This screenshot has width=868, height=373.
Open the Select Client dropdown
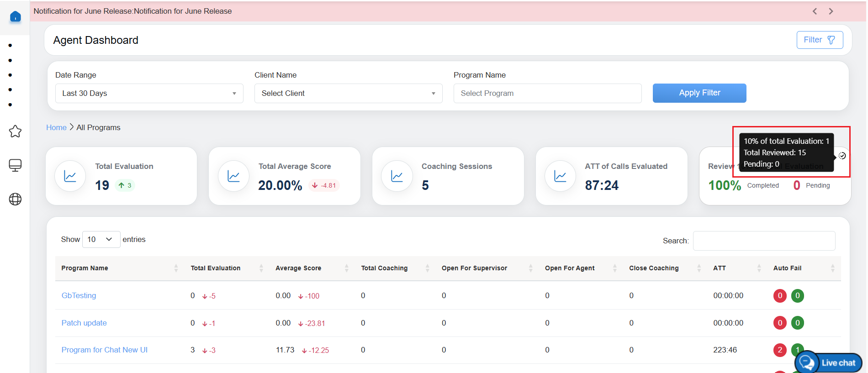348,93
